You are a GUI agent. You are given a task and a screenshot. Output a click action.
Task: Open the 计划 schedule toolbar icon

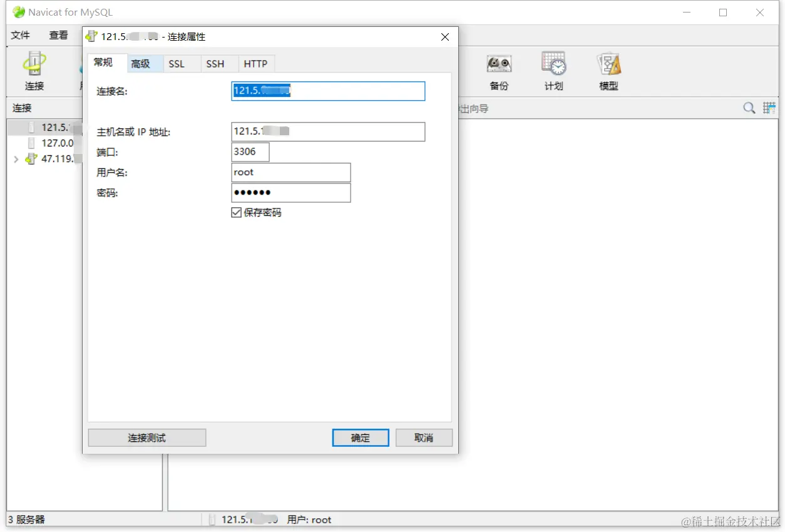[x=554, y=71]
